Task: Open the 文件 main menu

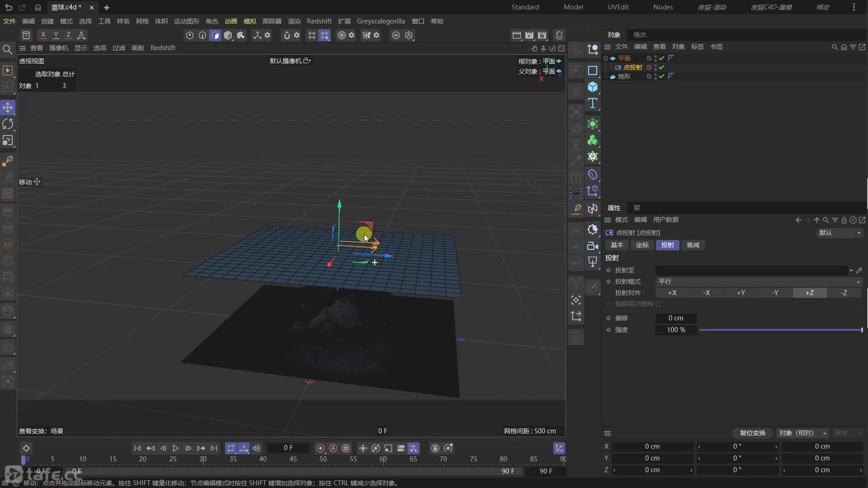Action: 9,21
